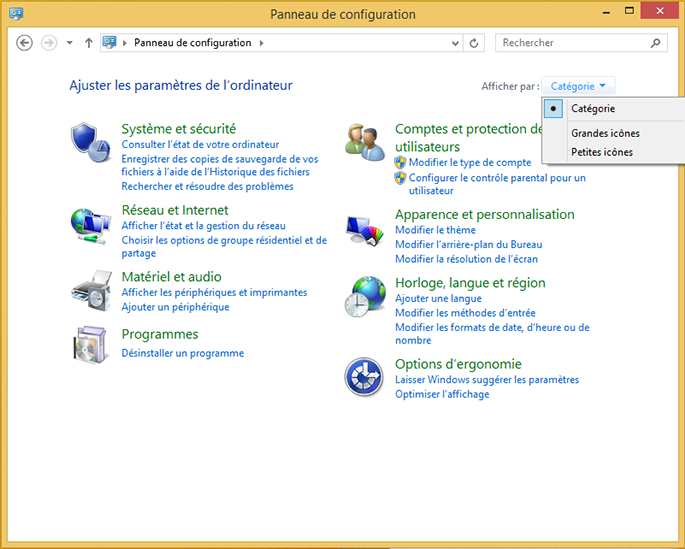Open the Options d'ergonomie blue circle icon
Image resolution: width=685 pixels, height=549 pixels.
[364, 376]
